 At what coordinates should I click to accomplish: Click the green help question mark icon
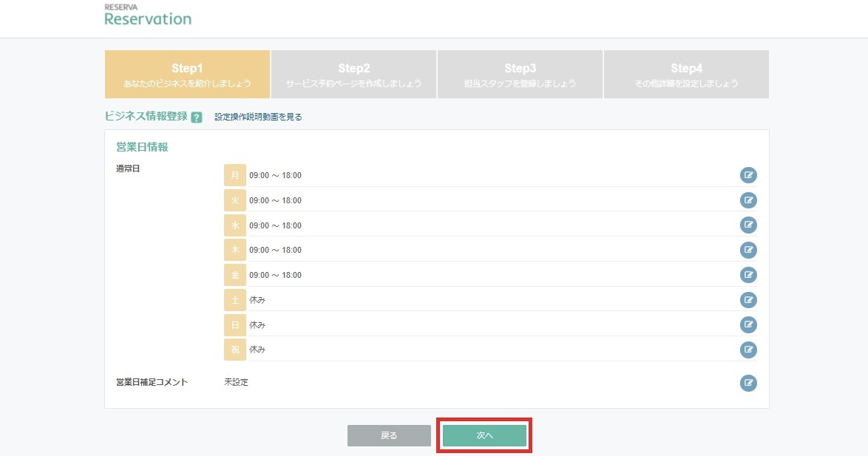tap(197, 117)
